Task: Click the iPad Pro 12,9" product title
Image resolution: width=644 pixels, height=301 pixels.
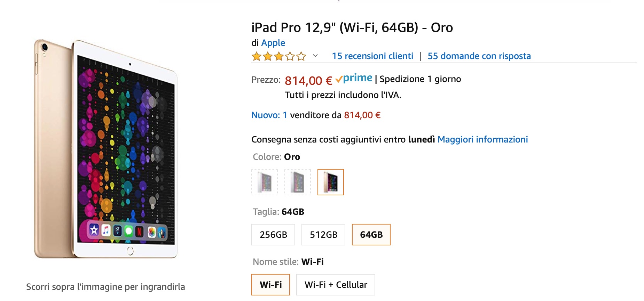Action: [x=352, y=27]
